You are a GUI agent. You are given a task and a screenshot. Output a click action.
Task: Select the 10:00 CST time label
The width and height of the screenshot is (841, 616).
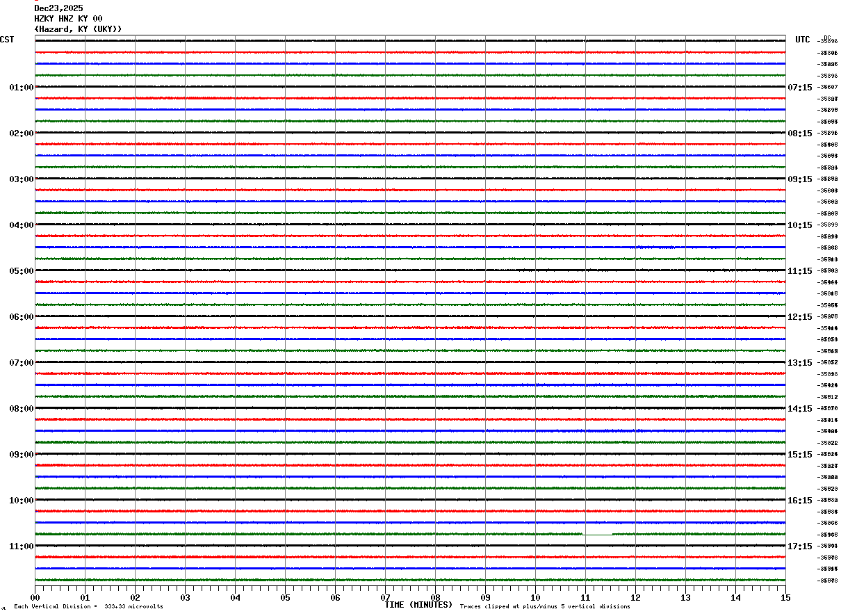tap(22, 501)
